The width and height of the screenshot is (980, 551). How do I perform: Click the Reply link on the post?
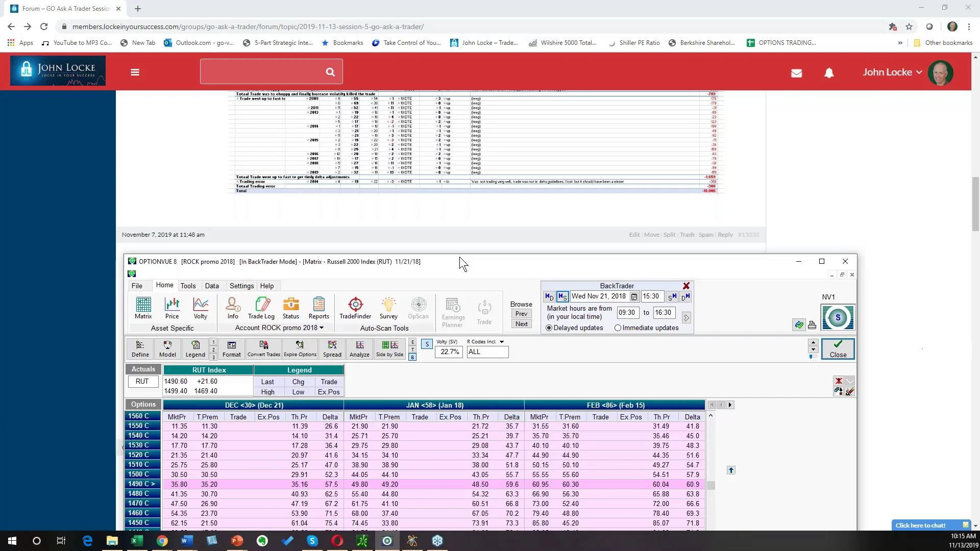point(725,235)
